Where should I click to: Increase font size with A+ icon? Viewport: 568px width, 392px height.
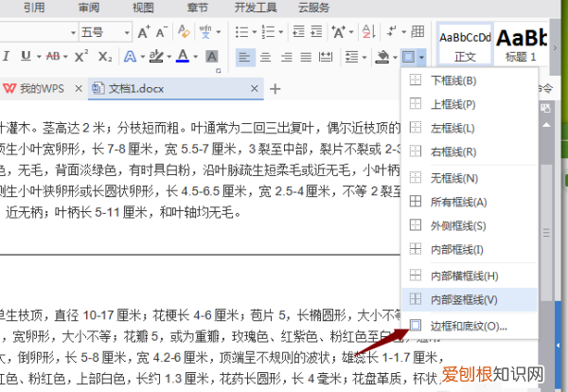(144, 32)
